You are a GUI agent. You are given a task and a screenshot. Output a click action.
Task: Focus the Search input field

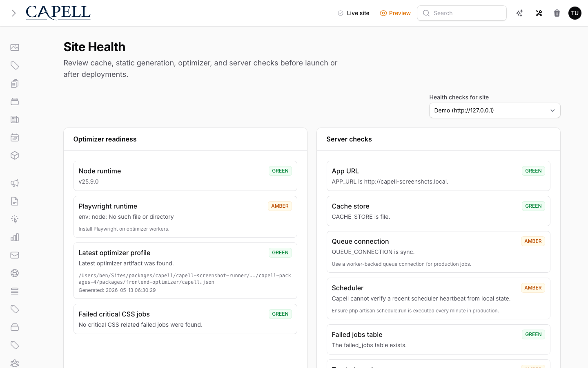pos(462,13)
